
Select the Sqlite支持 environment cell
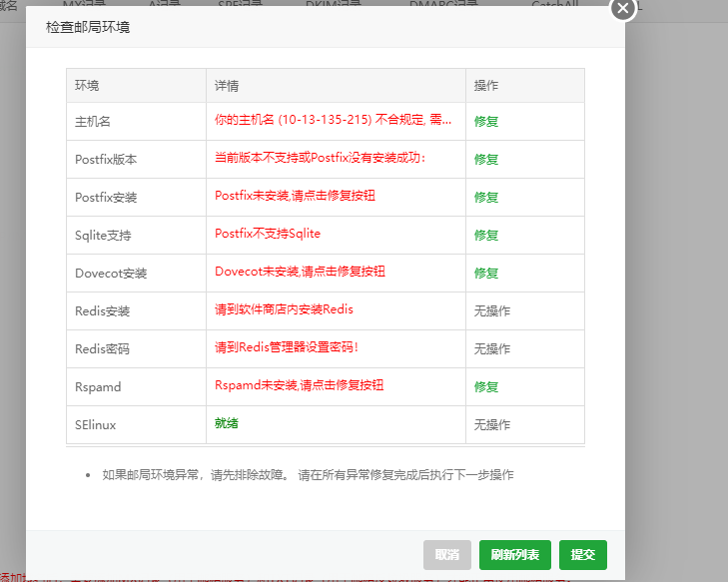(136, 236)
